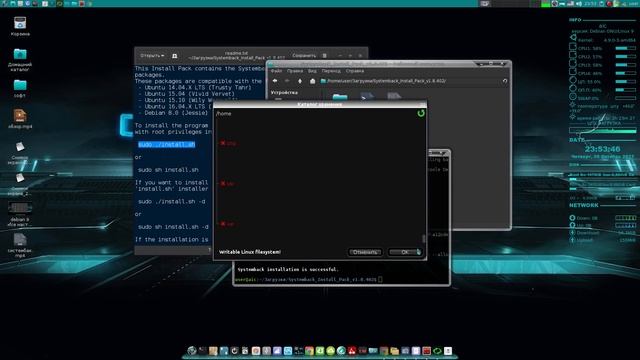Select the обзор.mp4 desktop file
640x360 pixels.
(x=20, y=119)
